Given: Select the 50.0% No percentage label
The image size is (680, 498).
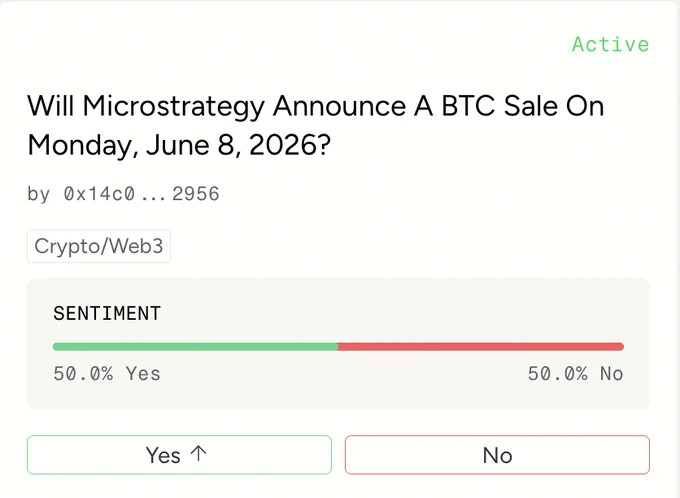Looking at the screenshot, I should 575,374.
